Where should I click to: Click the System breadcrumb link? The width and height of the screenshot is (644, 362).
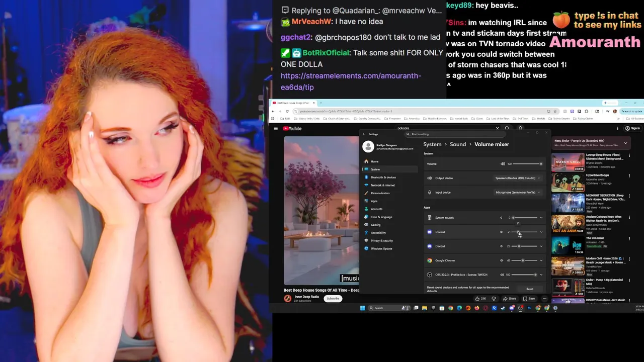pyautogui.click(x=432, y=144)
